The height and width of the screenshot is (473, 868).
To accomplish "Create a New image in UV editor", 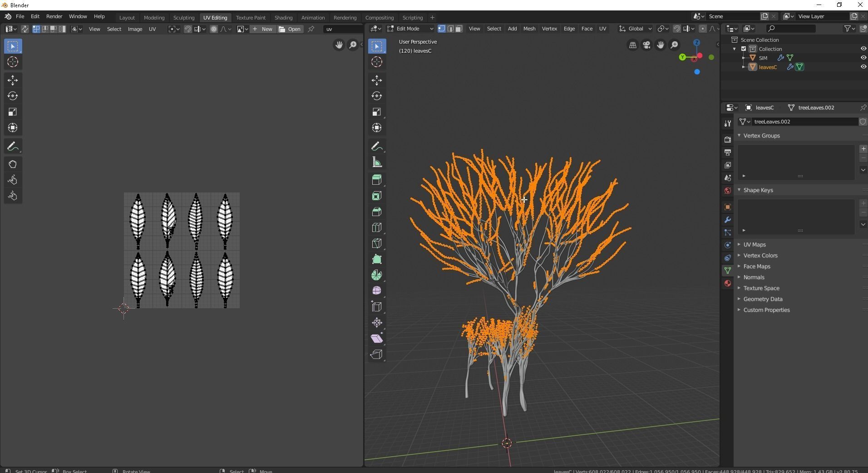I will (x=262, y=29).
